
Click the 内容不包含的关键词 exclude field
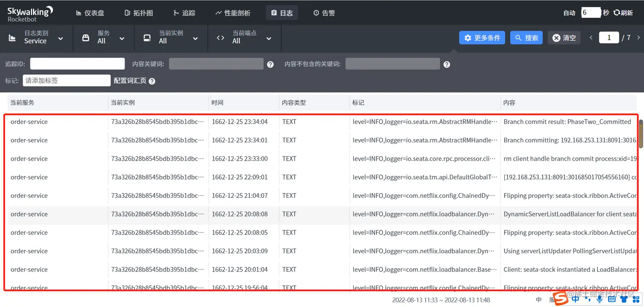tap(393, 64)
